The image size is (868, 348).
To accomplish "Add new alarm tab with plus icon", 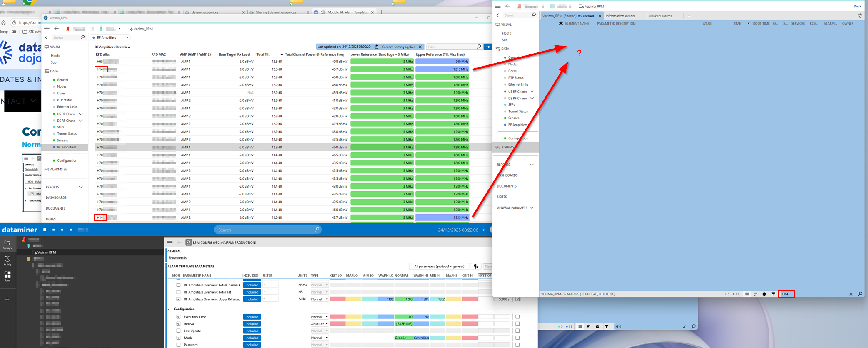I will tap(689, 16).
